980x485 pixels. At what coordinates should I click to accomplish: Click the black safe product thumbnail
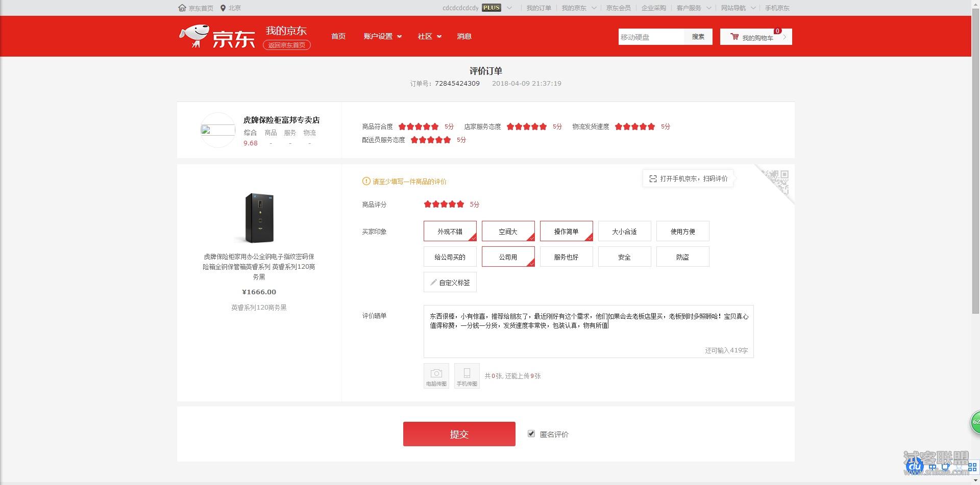point(259,218)
